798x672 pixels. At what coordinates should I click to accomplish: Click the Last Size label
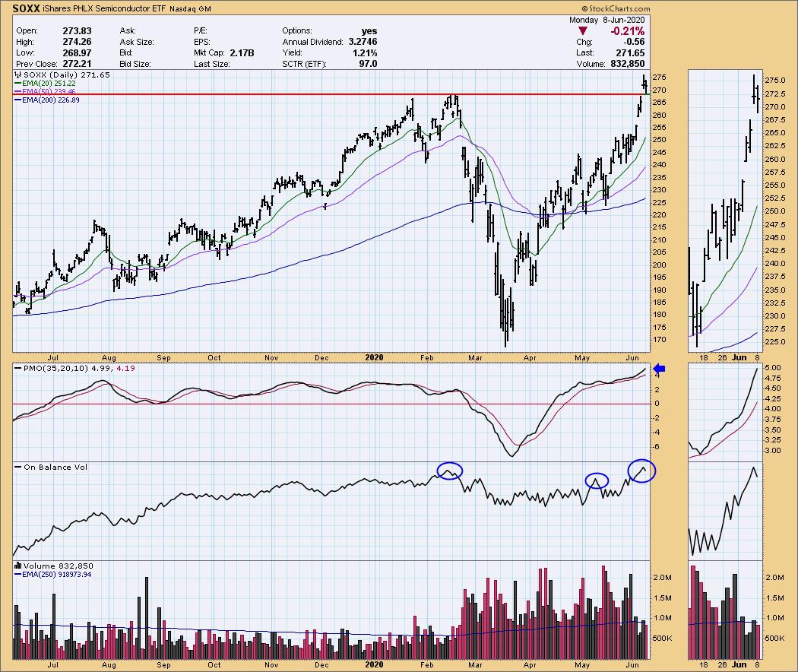coord(212,64)
